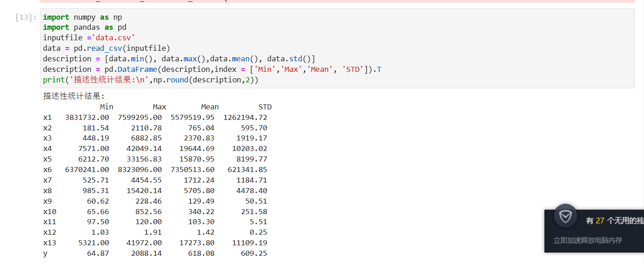Image resolution: width=644 pixels, height=264 pixels.
Task: Click the value '2088.14'
Action: click(x=146, y=253)
